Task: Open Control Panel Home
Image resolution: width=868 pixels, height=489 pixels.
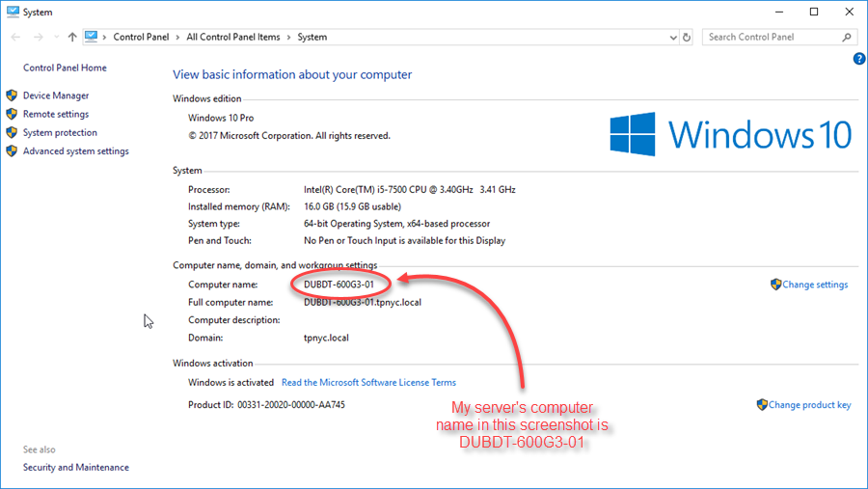Action: pyautogui.click(x=65, y=68)
